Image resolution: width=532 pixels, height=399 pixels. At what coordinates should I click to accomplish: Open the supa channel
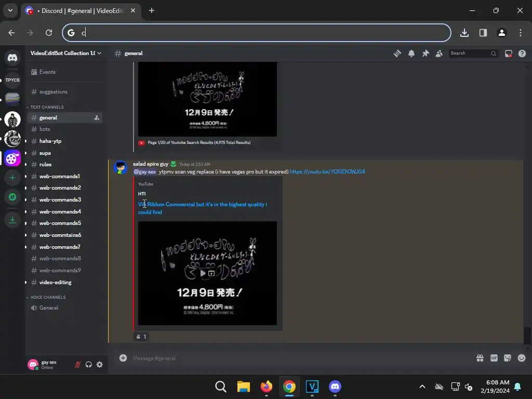[x=65, y=153]
